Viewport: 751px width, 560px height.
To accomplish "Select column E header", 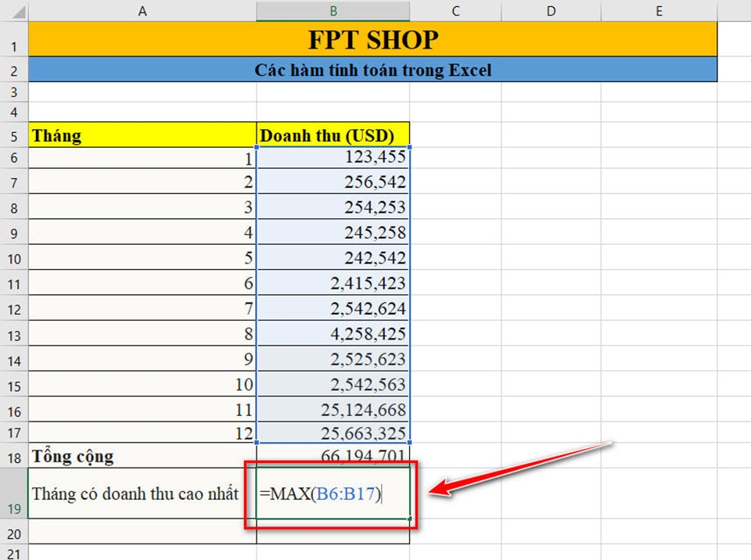I will point(659,11).
